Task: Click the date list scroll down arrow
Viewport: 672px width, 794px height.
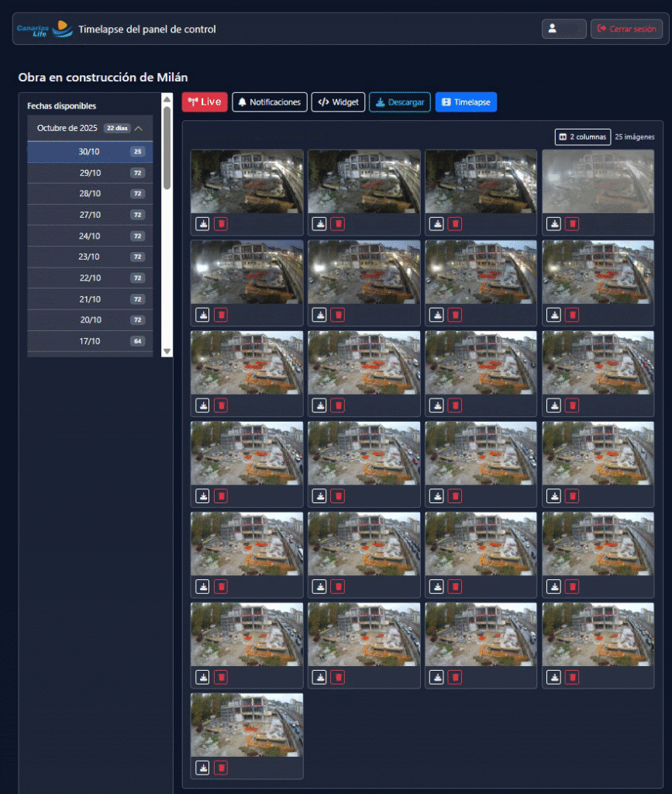Action: [x=167, y=351]
